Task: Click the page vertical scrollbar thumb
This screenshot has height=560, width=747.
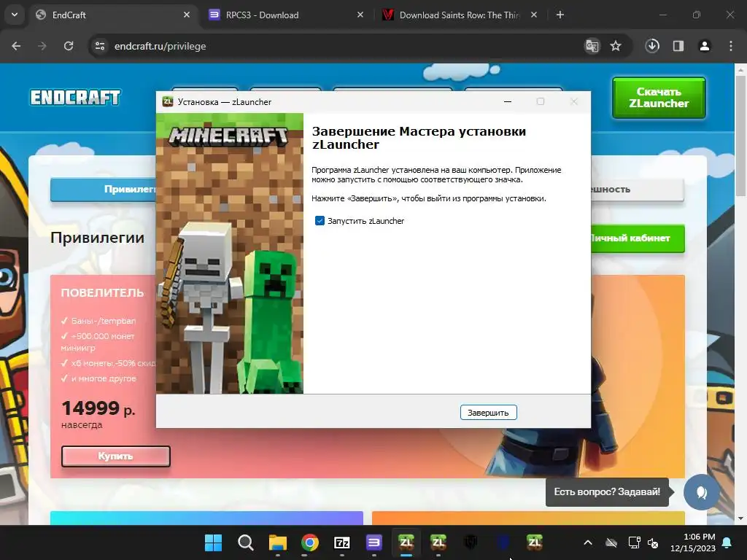Action: 740,136
